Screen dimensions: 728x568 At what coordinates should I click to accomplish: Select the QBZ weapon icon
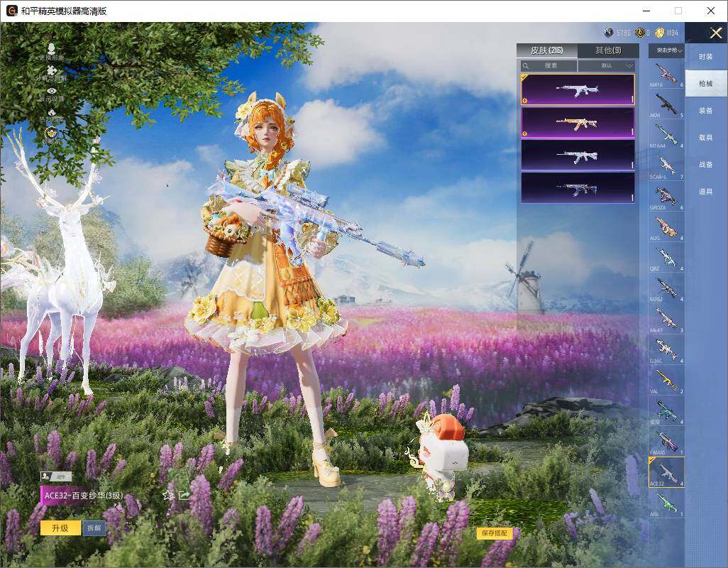pyautogui.click(x=666, y=258)
